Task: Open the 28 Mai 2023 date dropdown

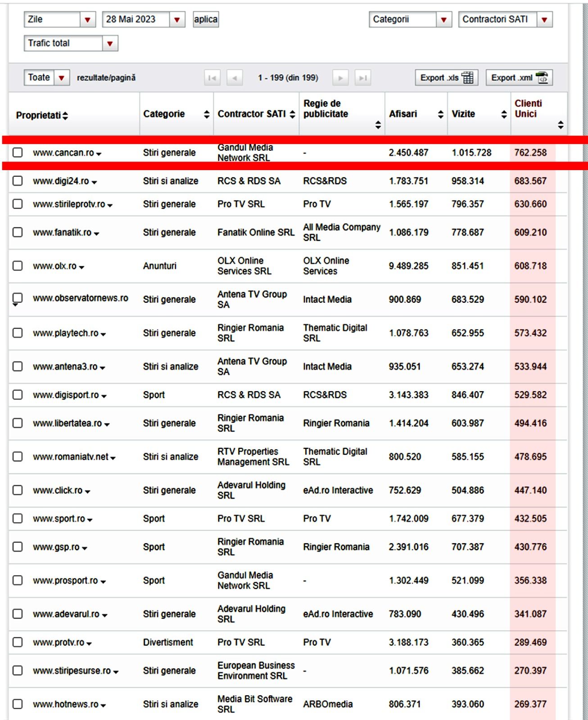Action: 177,19
